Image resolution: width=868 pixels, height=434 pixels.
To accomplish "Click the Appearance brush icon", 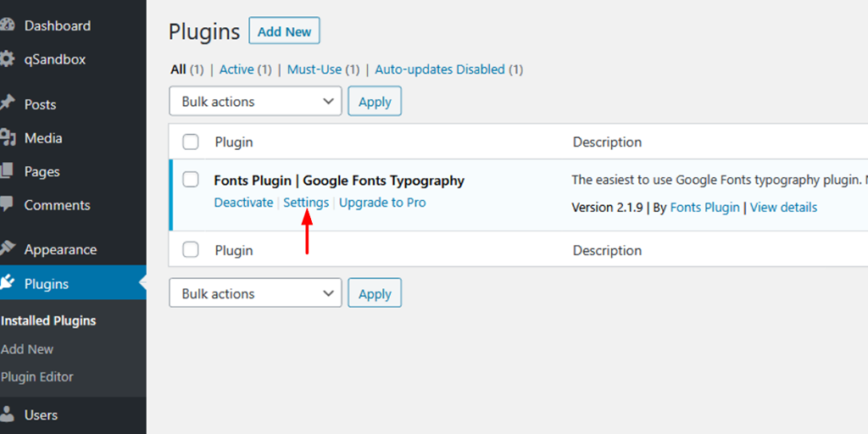I will tap(7, 250).
